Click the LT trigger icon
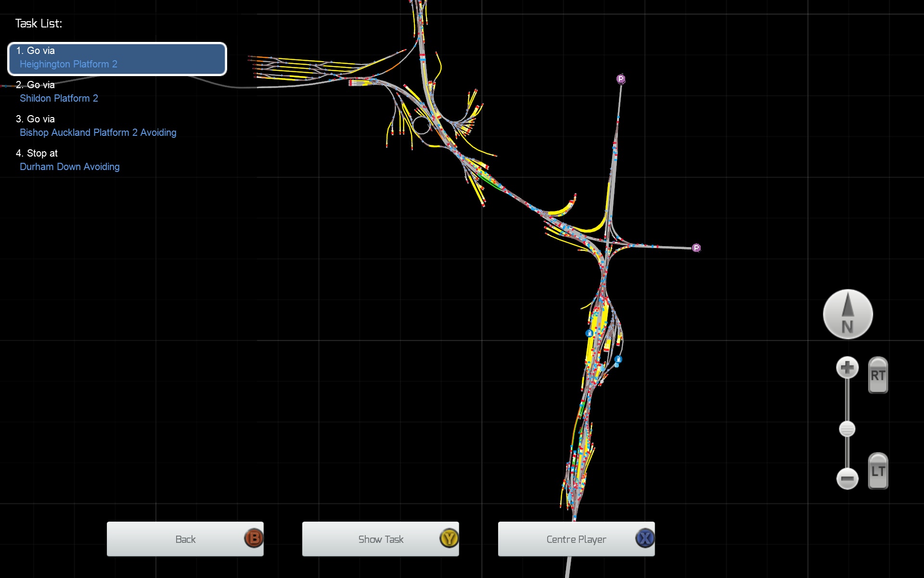Screen dimensions: 924x578 (877, 471)
